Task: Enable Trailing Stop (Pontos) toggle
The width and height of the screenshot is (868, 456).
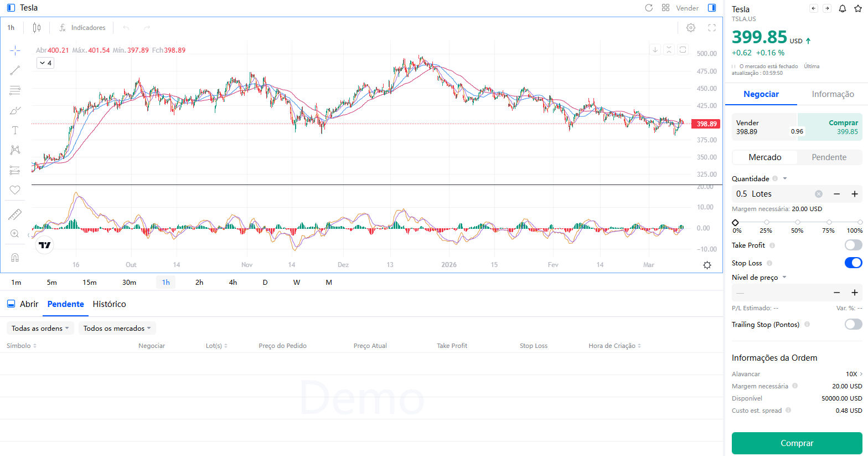Action: [853, 324]
